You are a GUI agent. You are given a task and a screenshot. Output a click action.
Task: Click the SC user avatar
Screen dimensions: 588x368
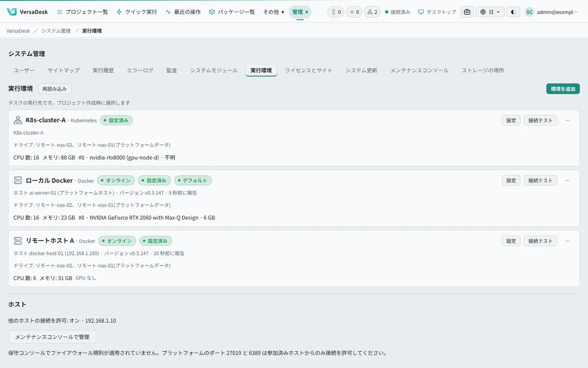pyautogui.click(x=530, y=12)
